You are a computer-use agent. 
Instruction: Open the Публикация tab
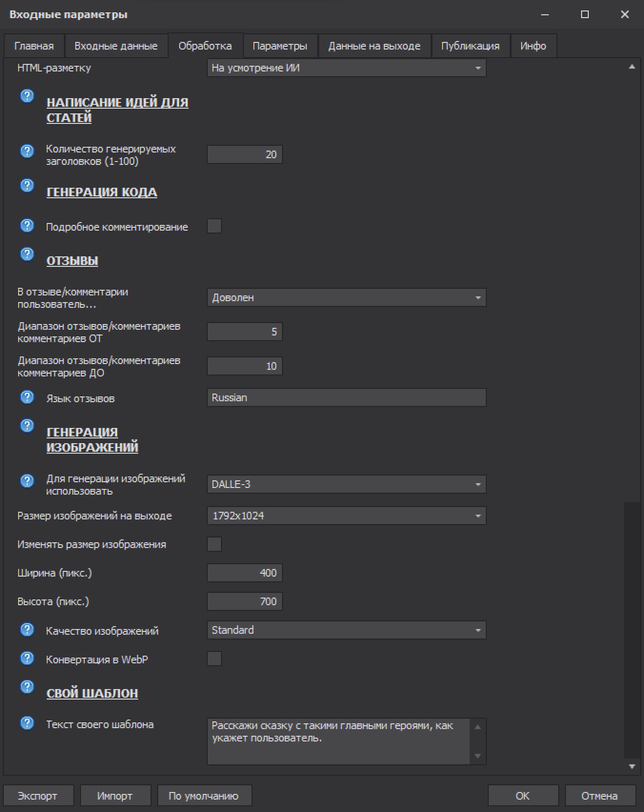(x=470, y=46)
